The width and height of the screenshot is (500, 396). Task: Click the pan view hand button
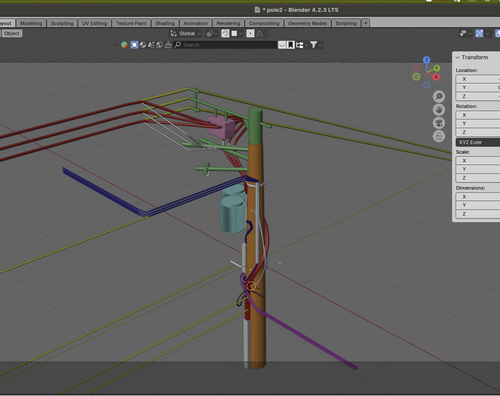coord(439,110)
